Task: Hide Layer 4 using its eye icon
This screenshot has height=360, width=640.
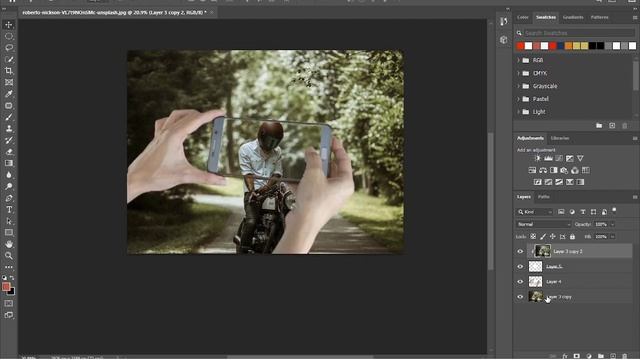Action: (x=520, y=282)
